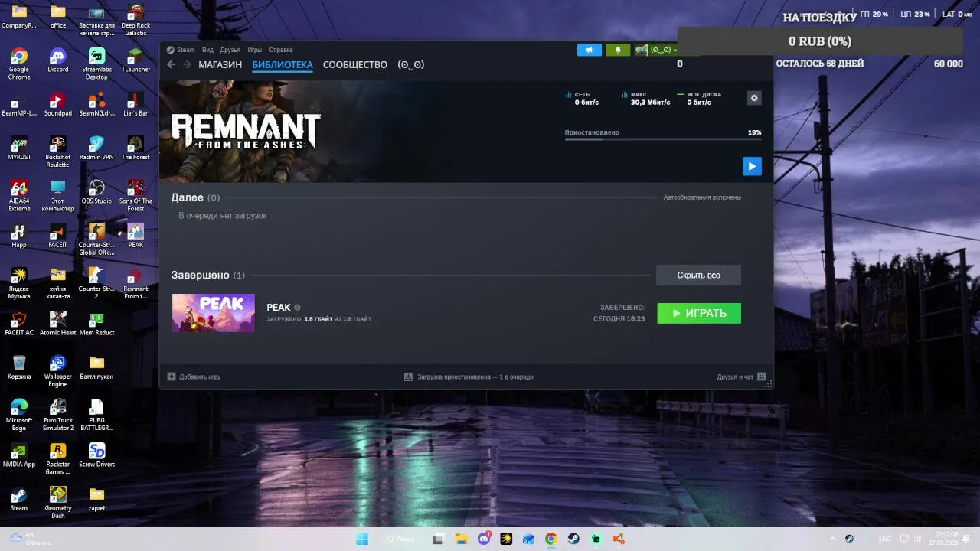This screenshot has width=980, height=551.
Task: Click Друзья и чат label
Action: (x=735, y=377)
